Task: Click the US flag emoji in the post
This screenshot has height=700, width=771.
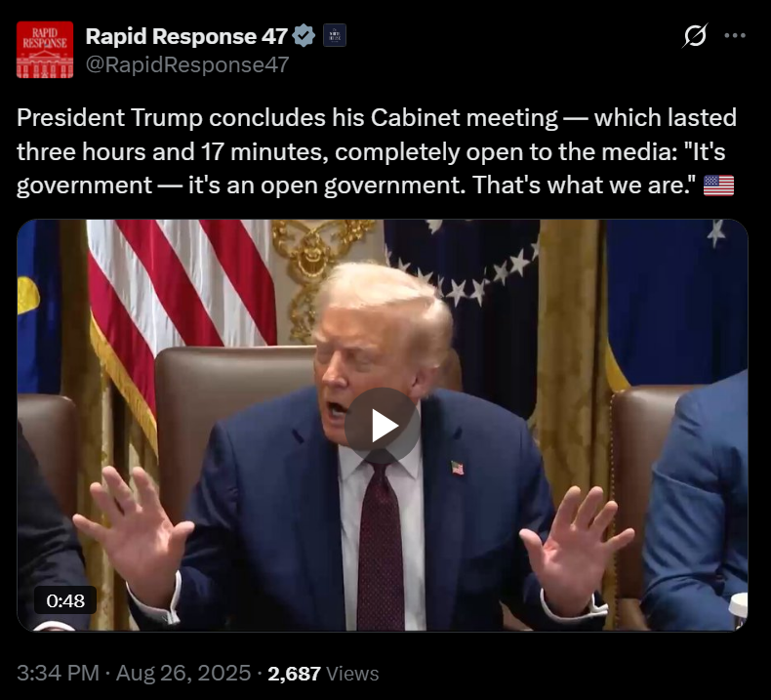Action: (718, 185)
